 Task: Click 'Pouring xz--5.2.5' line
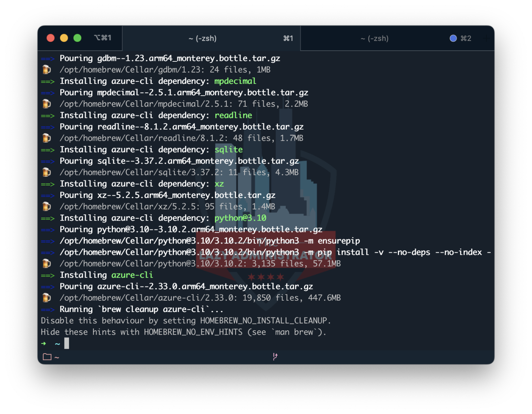(x=168, y=195)
